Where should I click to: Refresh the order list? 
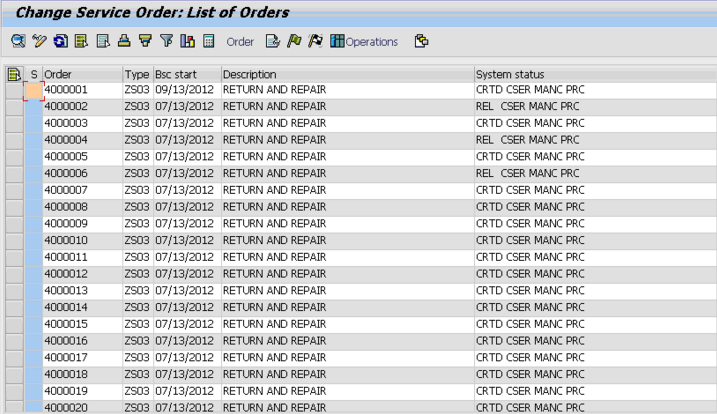tap(60, 41)
